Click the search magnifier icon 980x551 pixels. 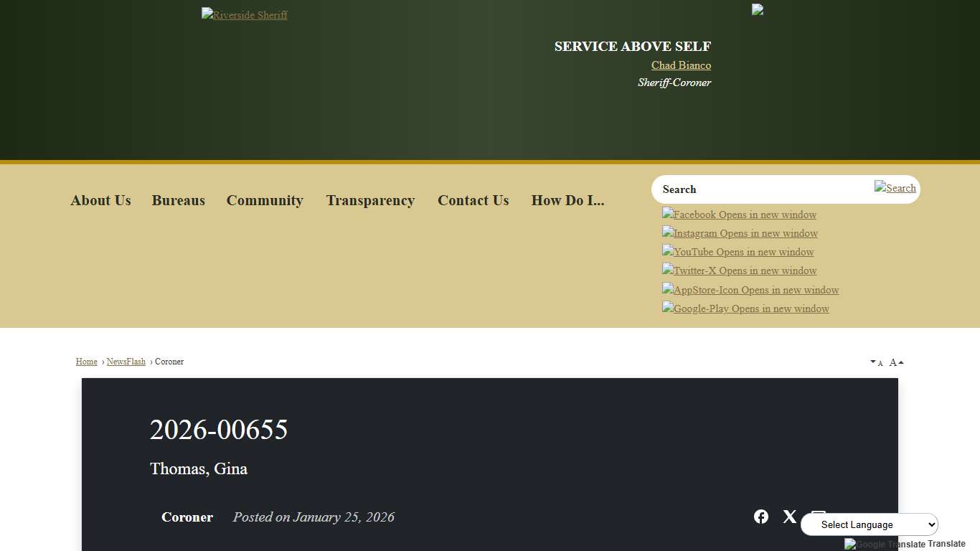pos(895,187)
